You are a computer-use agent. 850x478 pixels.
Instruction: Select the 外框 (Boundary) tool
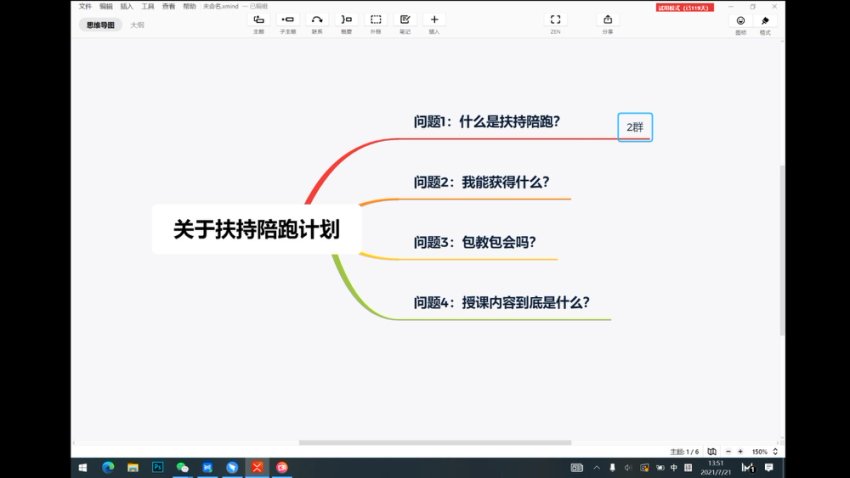point(376,20)
